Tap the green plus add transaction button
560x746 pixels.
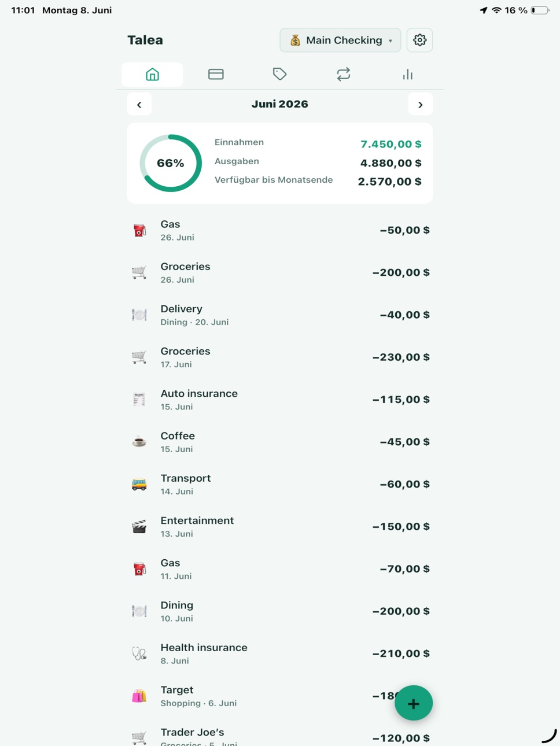coord(414,703)
